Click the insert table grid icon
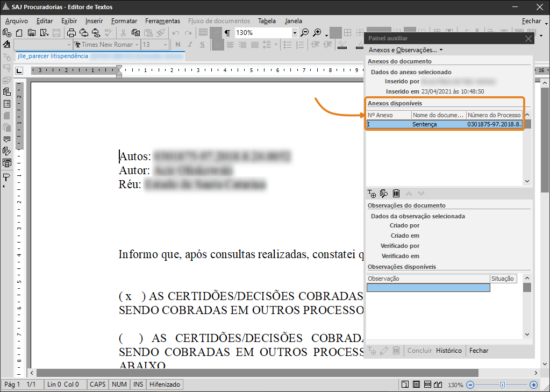The width and height of the screenshot is (550, 392). pyautogui.click(x=203, y=33)
